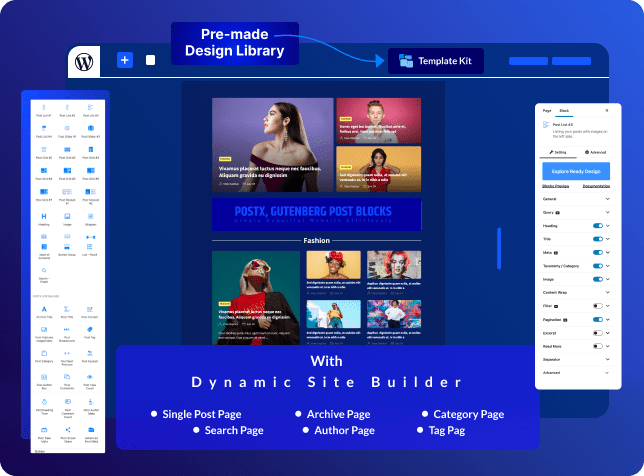Click the WordPress logo icon
The width and height of the screenshot is (644, 476).
click(x=83, y=61)
